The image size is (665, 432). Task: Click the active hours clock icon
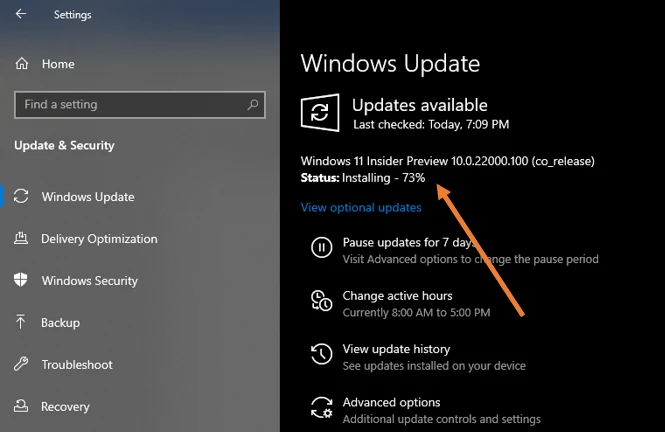(x=321, y=301)
